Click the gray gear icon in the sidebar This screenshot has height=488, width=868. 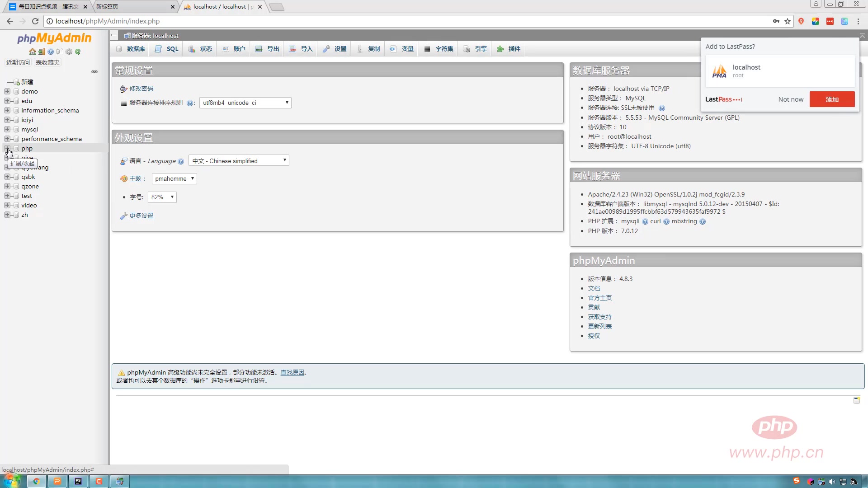[69, 52]
